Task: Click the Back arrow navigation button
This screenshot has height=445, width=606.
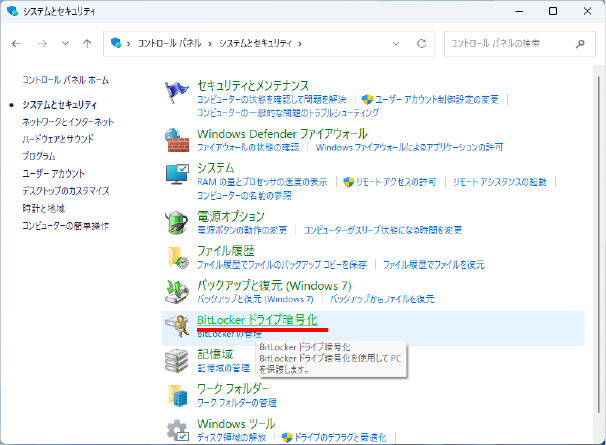Action: click(x=16, y=44)
